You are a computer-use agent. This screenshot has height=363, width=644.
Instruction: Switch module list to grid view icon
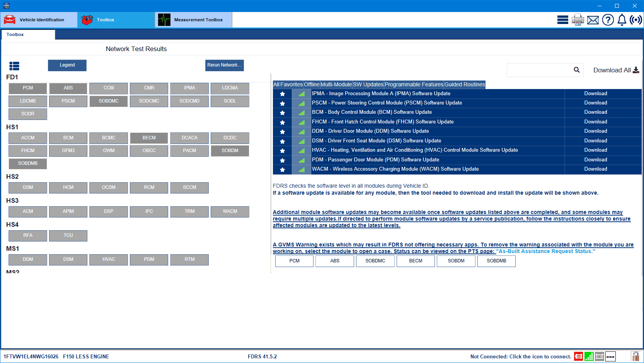click(14, 66)
